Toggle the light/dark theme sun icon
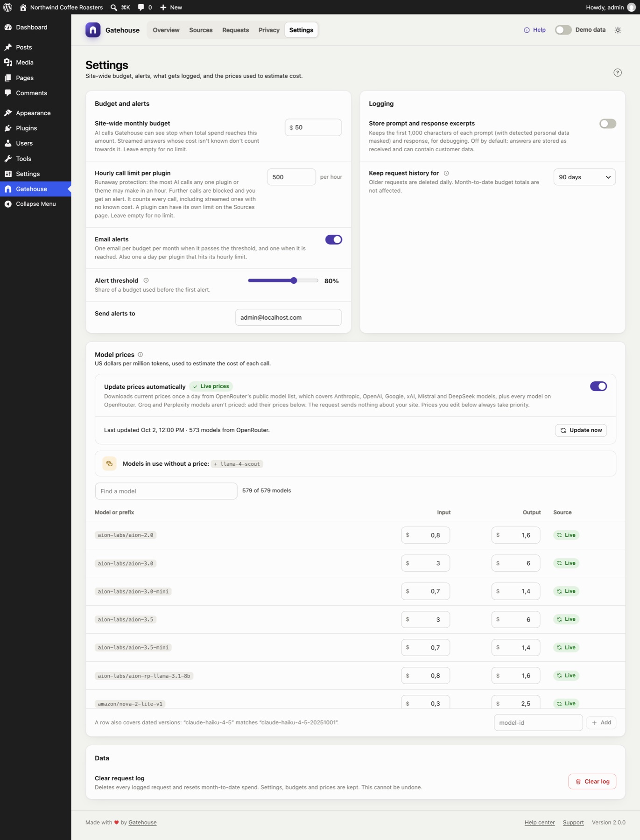Image resolution: width=640 pixels, height=840 pixels. coord(618,30)
